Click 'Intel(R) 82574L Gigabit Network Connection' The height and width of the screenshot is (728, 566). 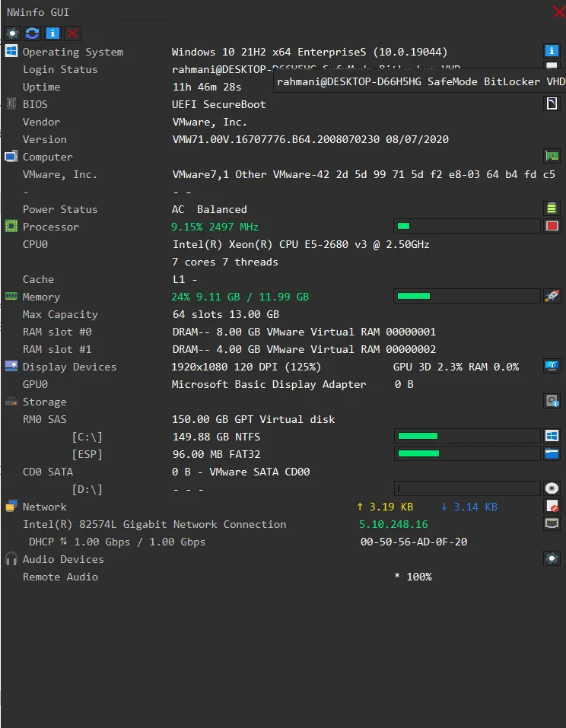(x=154, y=524)
